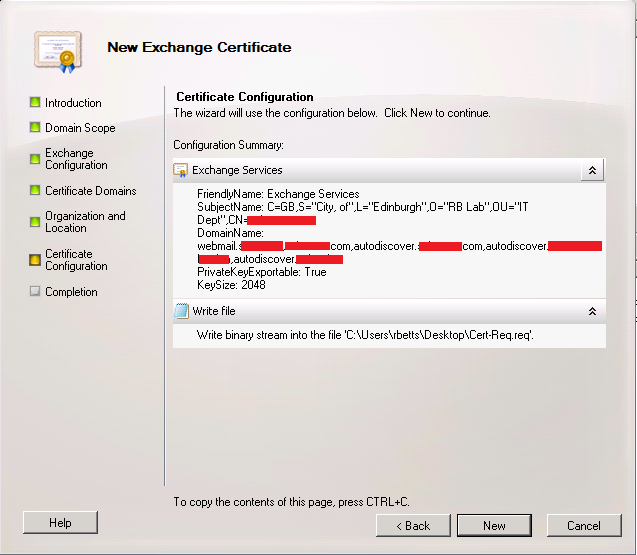Click the DomainName: label
Image resolution: width=637 pixels, height=555 pixels.
pyautogui.click(x=230, y=233)
